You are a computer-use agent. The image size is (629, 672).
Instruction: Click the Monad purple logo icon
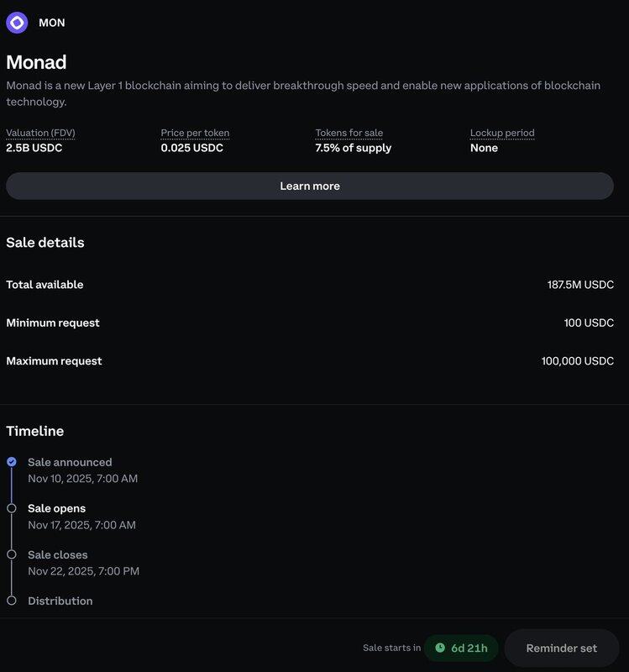pyautogui.click(x=17, y=23)
